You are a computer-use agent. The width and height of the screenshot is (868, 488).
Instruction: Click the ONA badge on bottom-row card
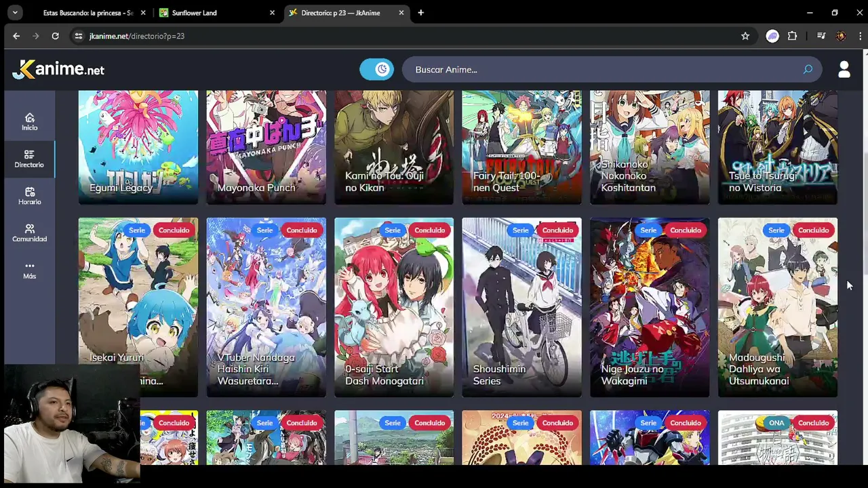click(x=776, y=423)
